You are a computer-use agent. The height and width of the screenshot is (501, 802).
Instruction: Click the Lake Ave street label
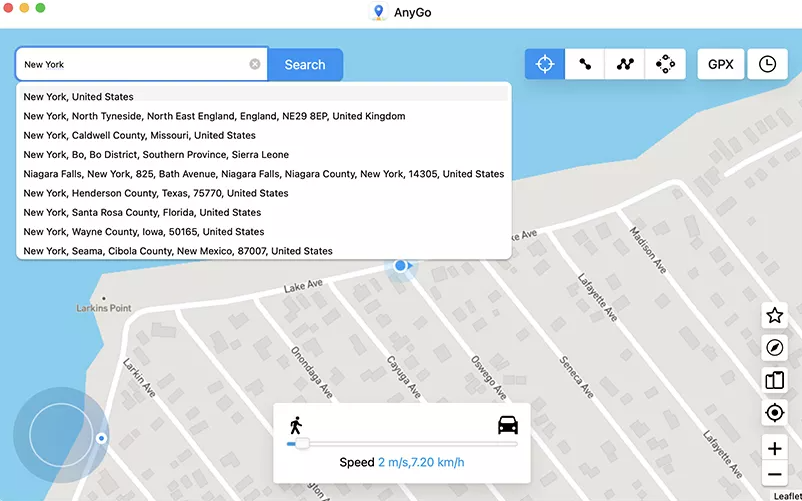tap(303, 286)
